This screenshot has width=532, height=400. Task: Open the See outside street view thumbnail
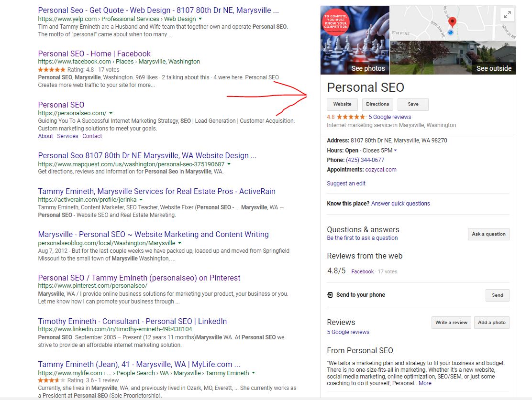click(x=453, y=58)
